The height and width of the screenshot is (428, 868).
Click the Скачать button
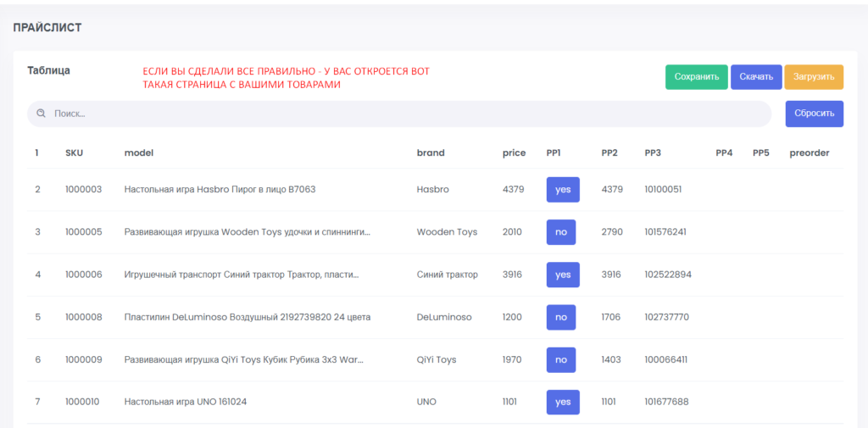click(x=756, y=77)
